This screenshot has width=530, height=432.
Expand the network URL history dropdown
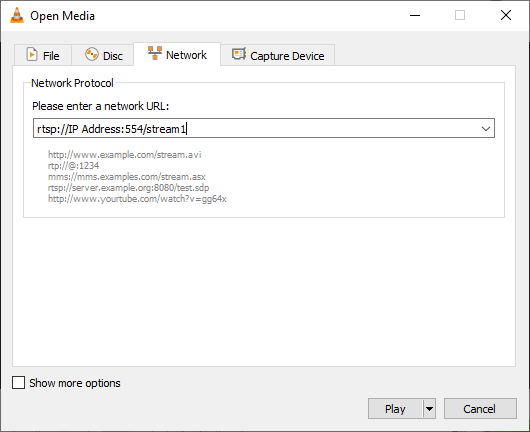click(x=486, y=128)
